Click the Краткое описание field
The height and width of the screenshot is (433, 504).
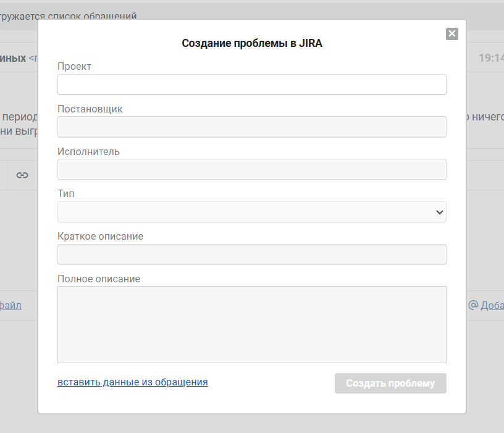[x=251, y=254]
